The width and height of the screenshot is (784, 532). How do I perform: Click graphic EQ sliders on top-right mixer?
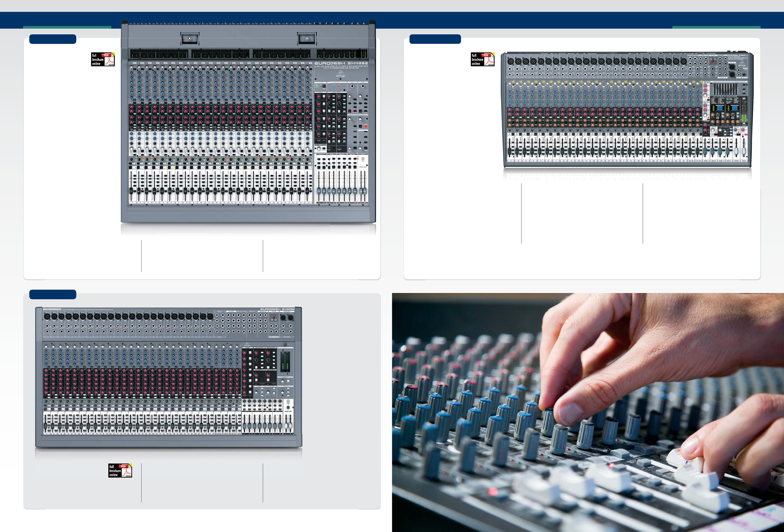coord(725,89)
